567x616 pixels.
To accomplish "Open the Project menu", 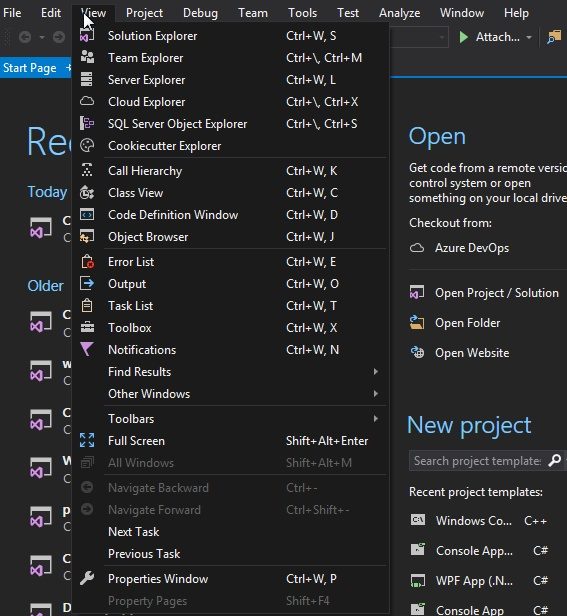I will point(144,13).
